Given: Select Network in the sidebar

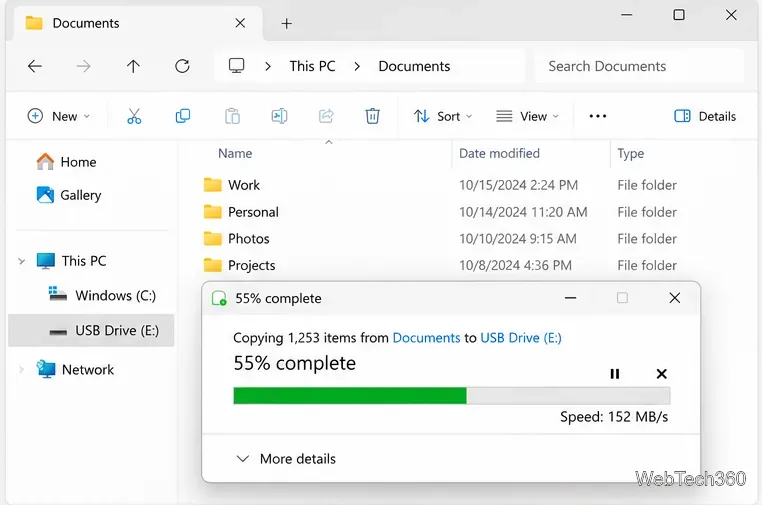Looking at the screenshot, I should [75, 370].
